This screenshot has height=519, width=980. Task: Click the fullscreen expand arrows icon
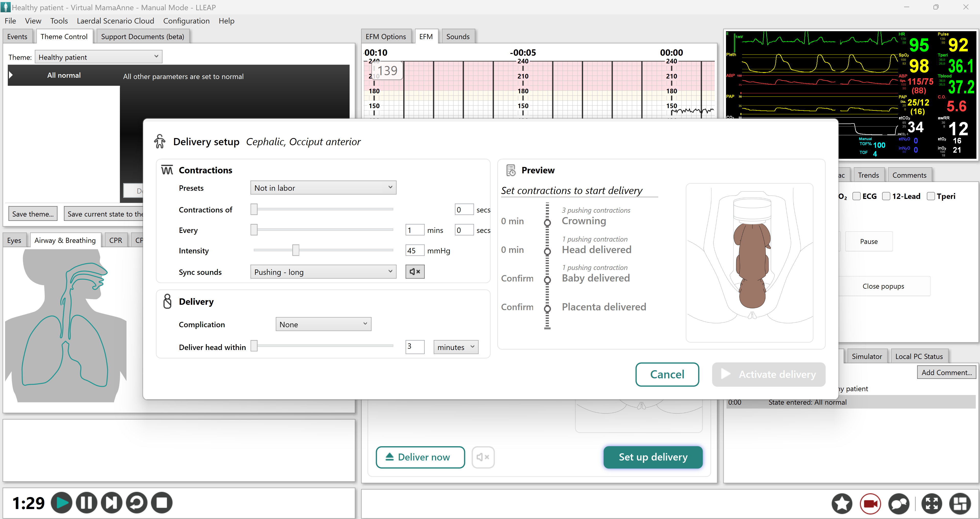932,503
